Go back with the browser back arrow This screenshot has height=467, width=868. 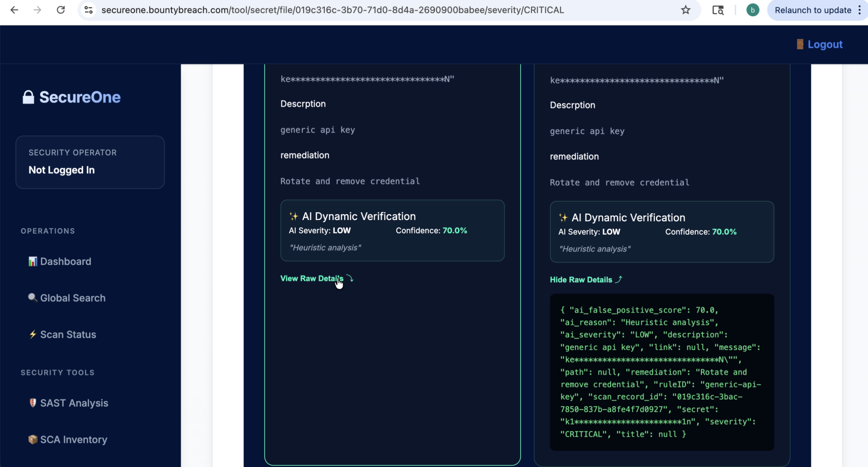click(14, 10)
